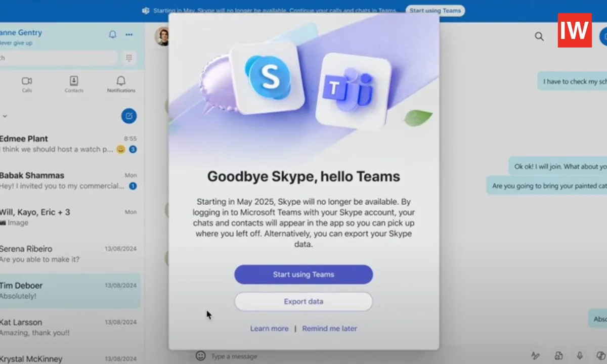
Task: Click the microphone voice message icon
Action: pos(580,356)
